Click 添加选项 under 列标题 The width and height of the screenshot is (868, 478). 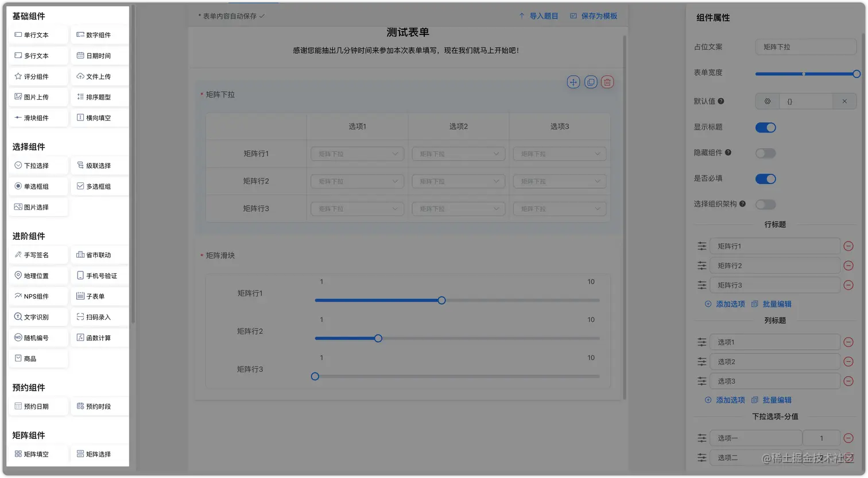tap(724, 400)
